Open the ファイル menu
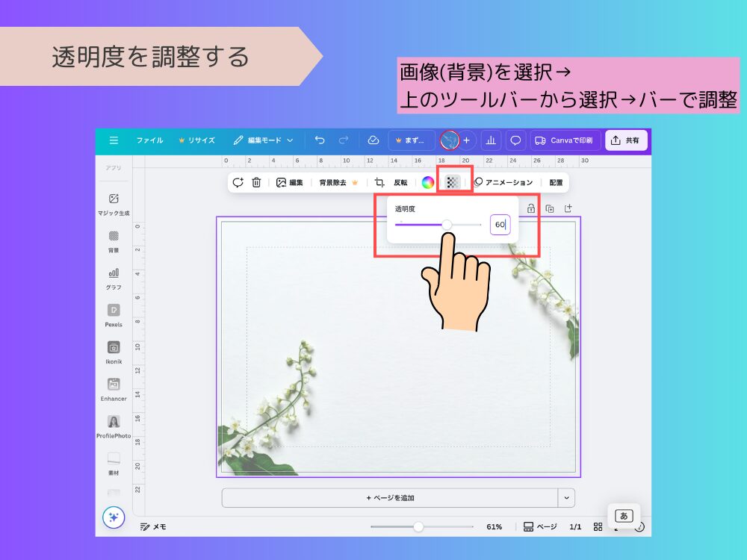This screenshot has width=747, height=560. click(x=149, y=140)
